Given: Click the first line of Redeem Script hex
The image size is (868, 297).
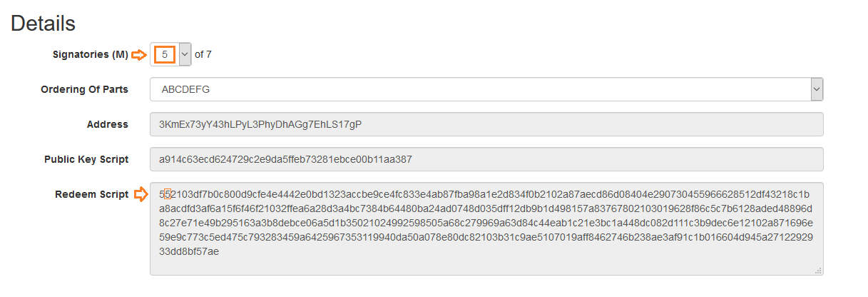Looking at the screenshot, I should [486, 194].
